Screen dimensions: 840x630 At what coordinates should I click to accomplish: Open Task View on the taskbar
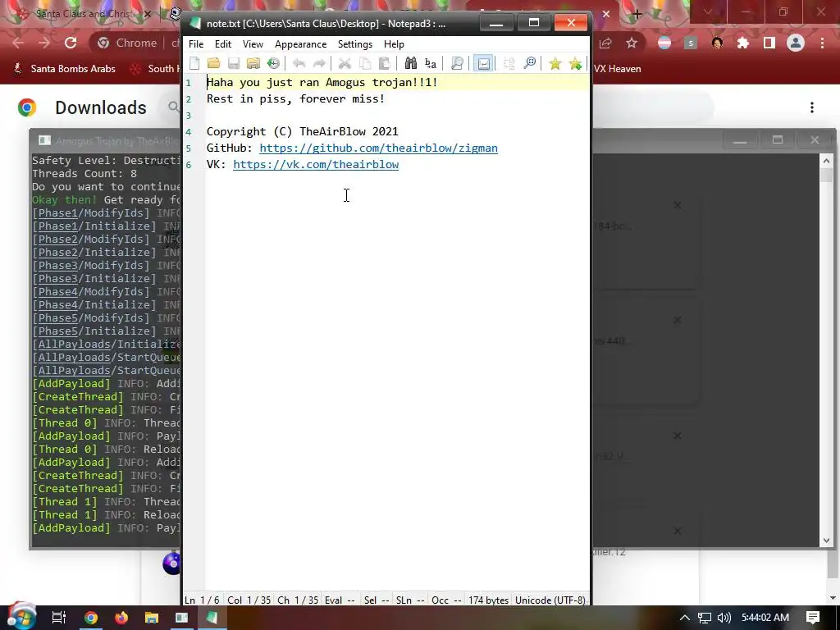click(x=59, y=618)
